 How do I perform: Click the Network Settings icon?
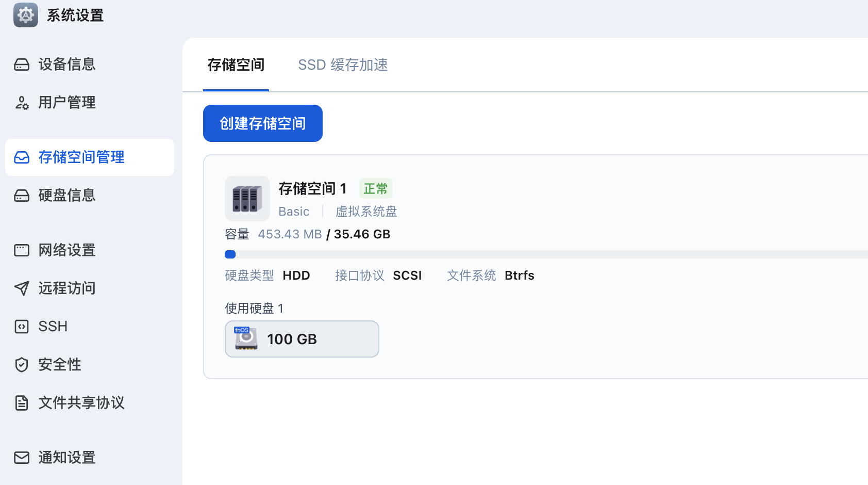22,250
